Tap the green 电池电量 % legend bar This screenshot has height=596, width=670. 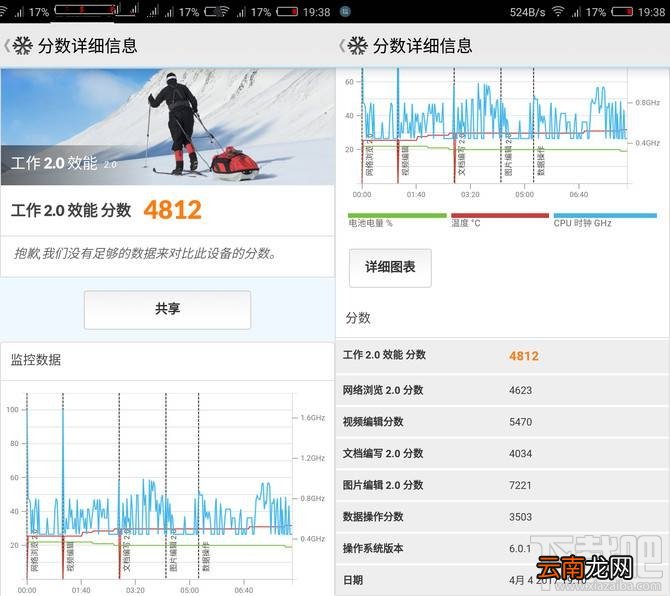click(x=397, y=216)
